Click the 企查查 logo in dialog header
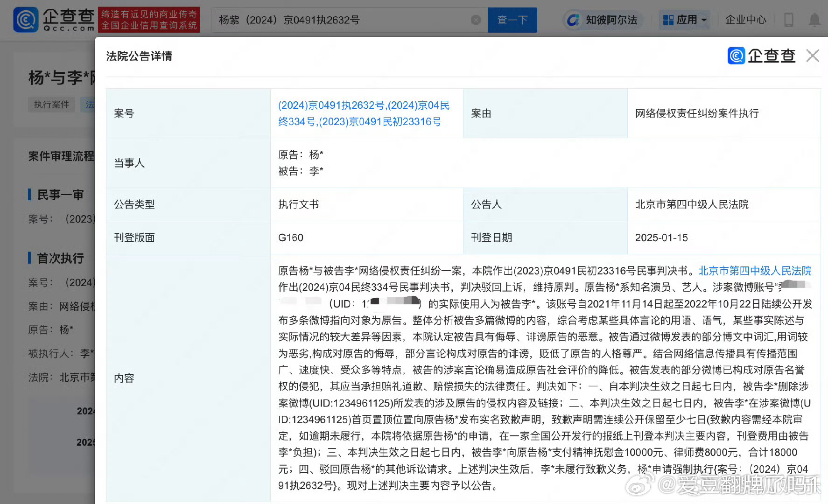828x504 pixels. (x=762, y=56)
